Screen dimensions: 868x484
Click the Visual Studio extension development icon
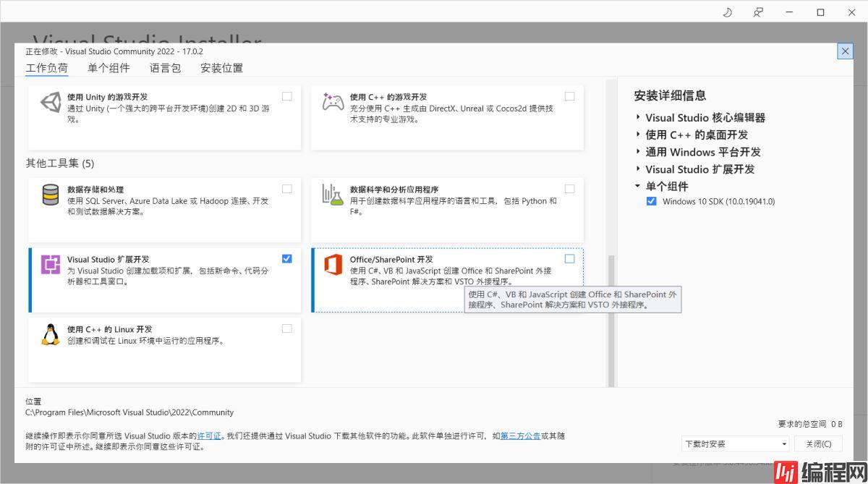51,266
